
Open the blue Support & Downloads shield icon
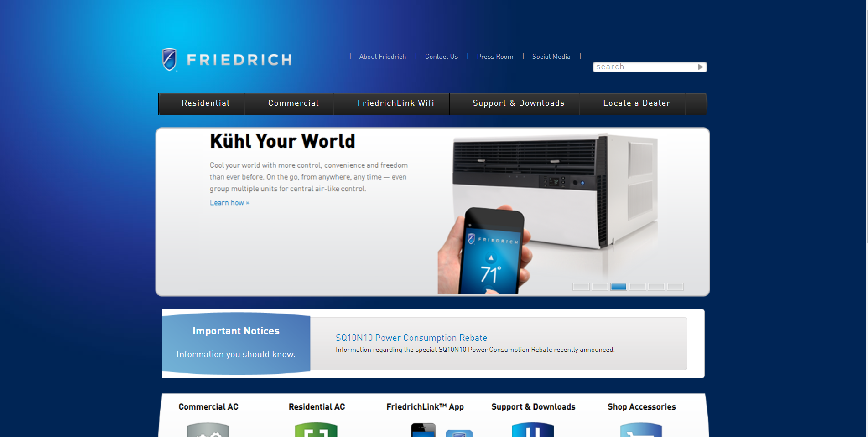pos(532,430)
